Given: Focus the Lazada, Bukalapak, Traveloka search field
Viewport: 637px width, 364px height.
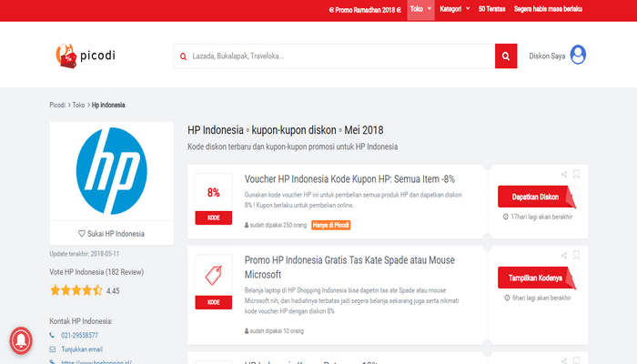Looking at the screenshot, I should [334, 56].
